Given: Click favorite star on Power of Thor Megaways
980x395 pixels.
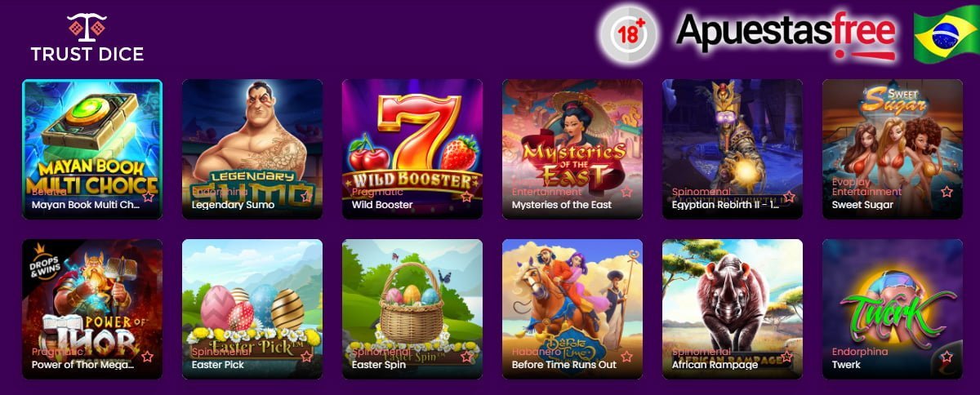Looking at the screenshot, I should (x=147, y=357).
